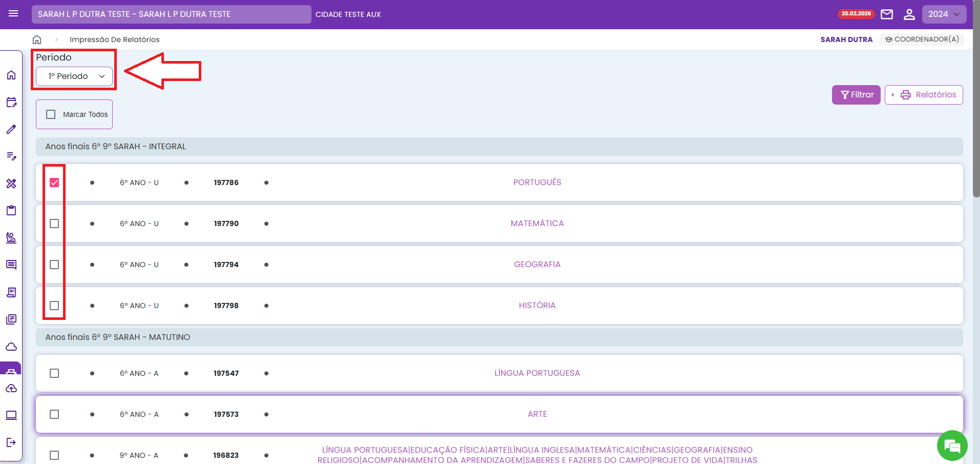Click the home icon in the breadcrumb

[x=37, y=39]
